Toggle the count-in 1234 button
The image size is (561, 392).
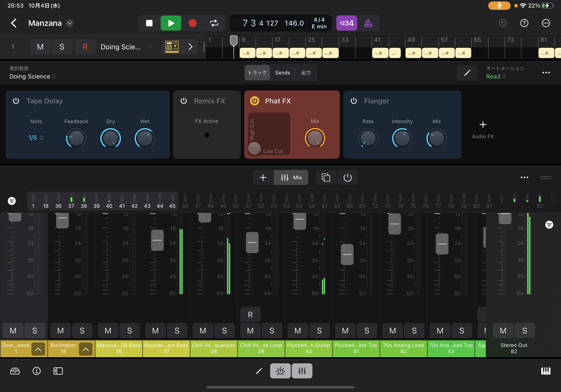347,23
